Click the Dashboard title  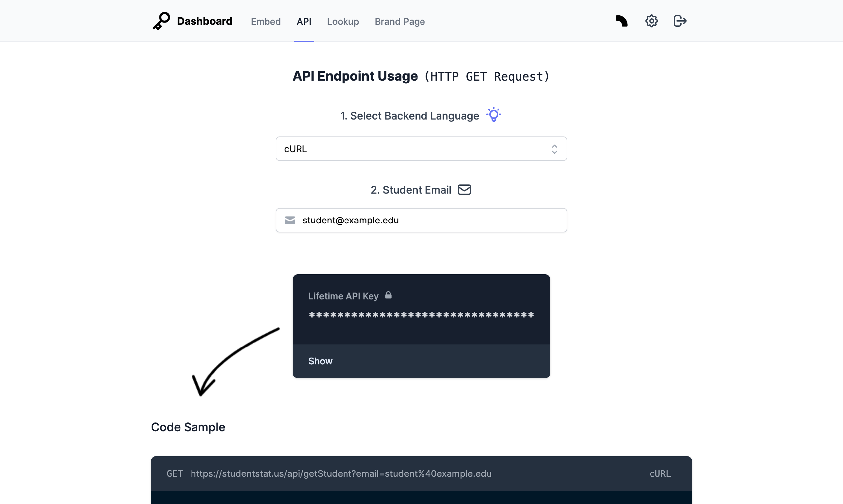[205, 21]
